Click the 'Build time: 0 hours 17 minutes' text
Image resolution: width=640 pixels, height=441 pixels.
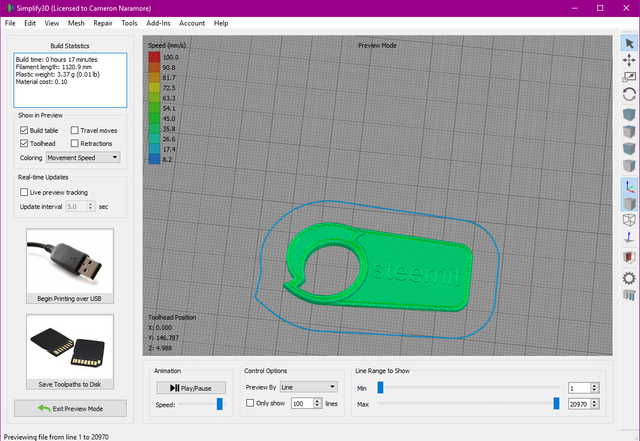[x=56, y=60]
